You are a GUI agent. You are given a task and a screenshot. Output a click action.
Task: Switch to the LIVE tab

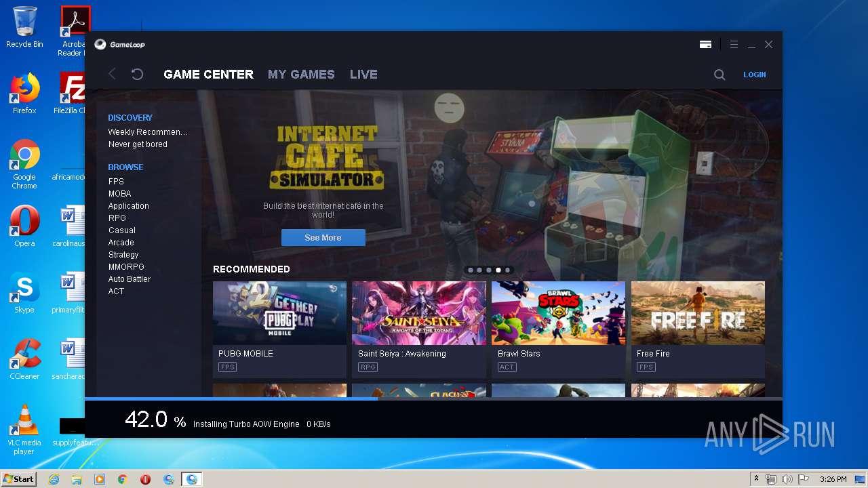tap(363, 75)
